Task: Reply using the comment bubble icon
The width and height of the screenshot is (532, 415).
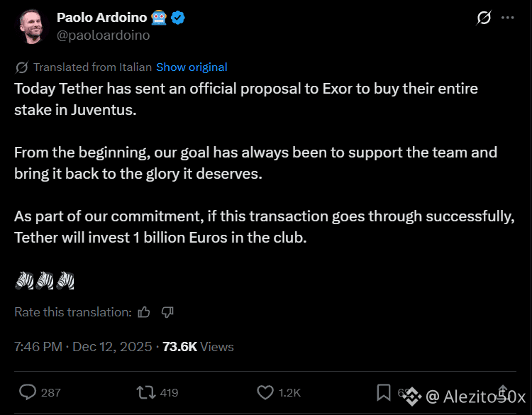Action: point(28,392)
